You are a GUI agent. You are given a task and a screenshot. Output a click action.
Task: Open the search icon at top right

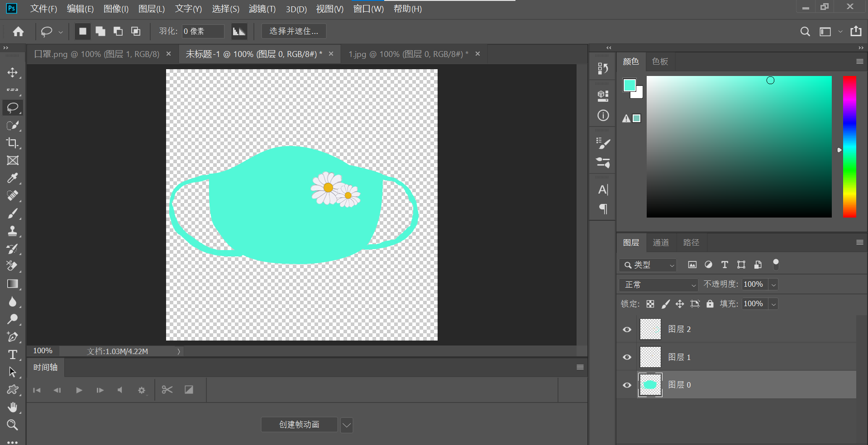[805, 31]
